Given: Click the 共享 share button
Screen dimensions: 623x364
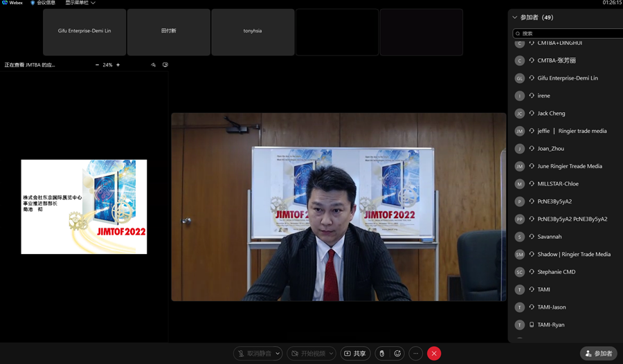Looking at the screenshot, I should point(355,354).
